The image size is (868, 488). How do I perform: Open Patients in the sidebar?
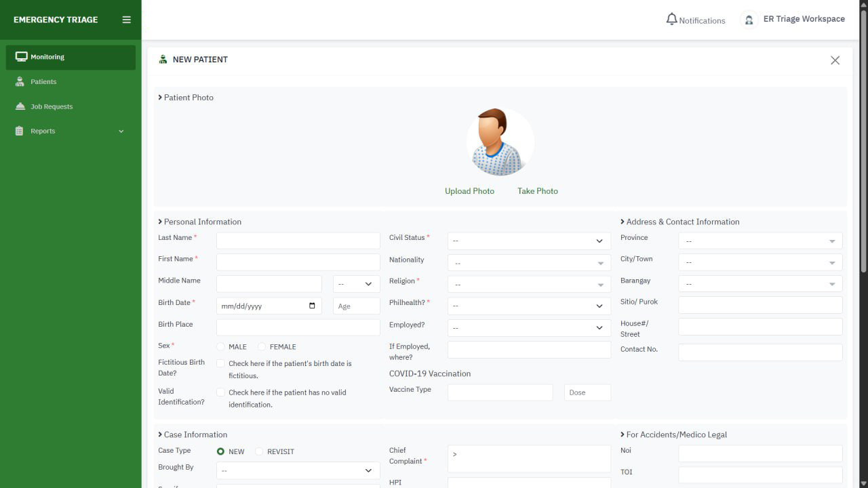43,81
